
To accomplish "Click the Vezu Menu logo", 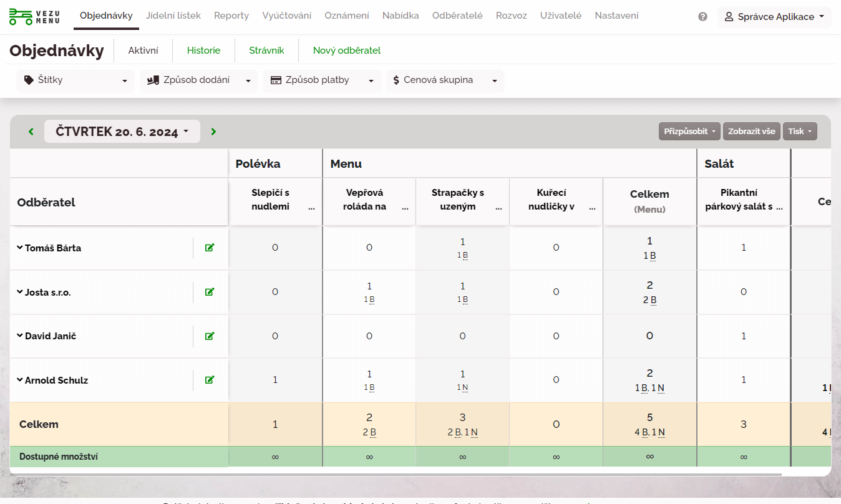I will click(34, 17).
